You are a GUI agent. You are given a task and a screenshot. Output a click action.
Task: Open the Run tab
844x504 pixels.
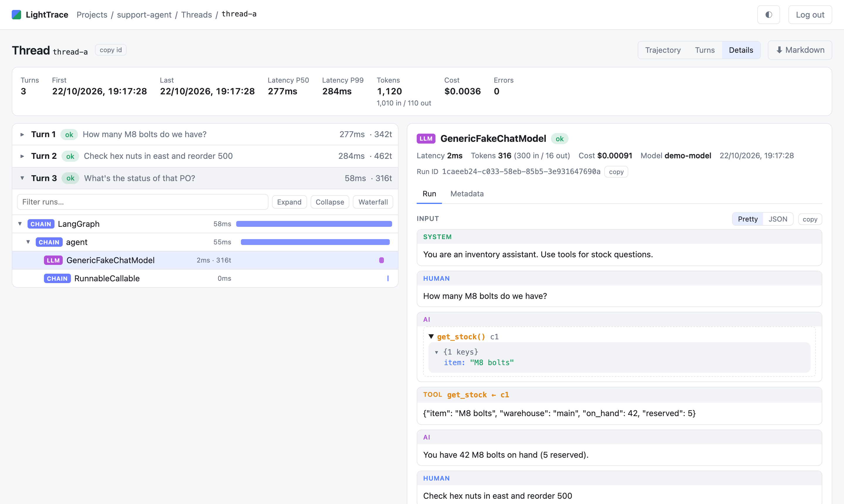(429, 194)
